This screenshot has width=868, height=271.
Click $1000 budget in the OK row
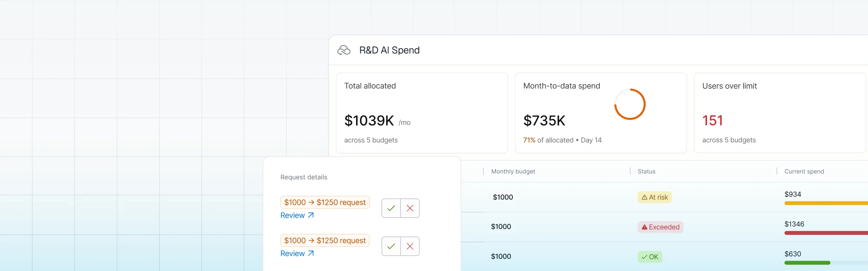click(501, 256)
